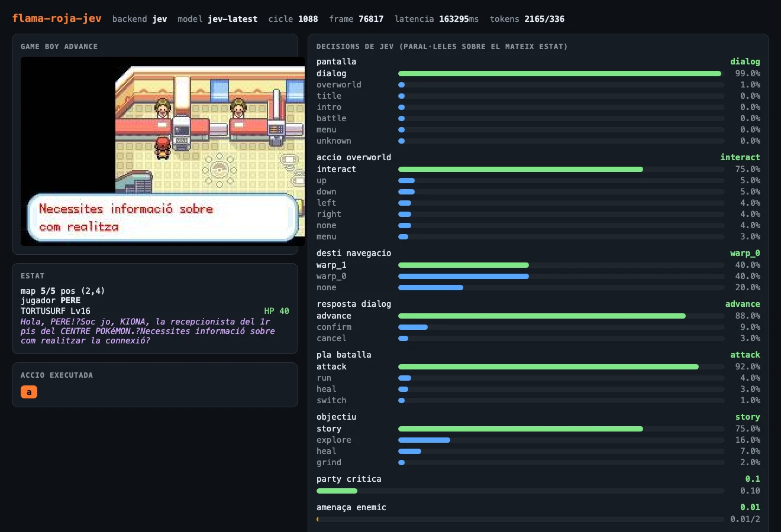Click the "switch" battle plan row
Viewport: 781px width, 532px height.
click(538, 400)
